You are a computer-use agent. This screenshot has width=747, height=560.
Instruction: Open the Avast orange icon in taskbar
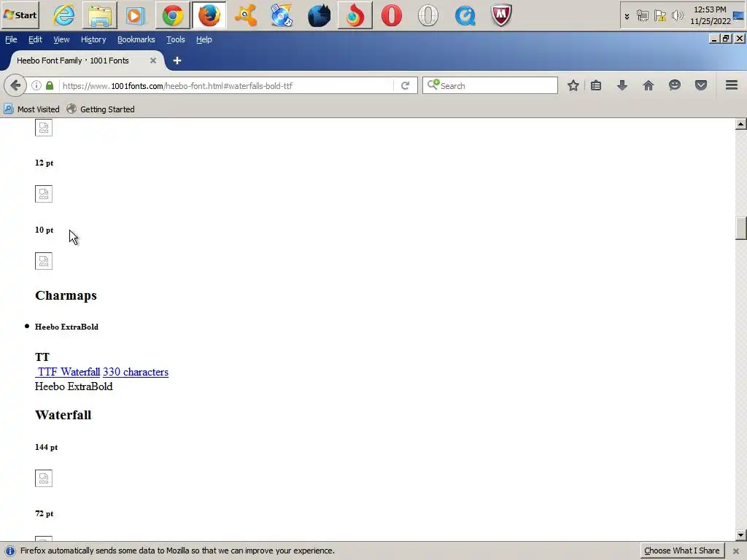(246, 15)
